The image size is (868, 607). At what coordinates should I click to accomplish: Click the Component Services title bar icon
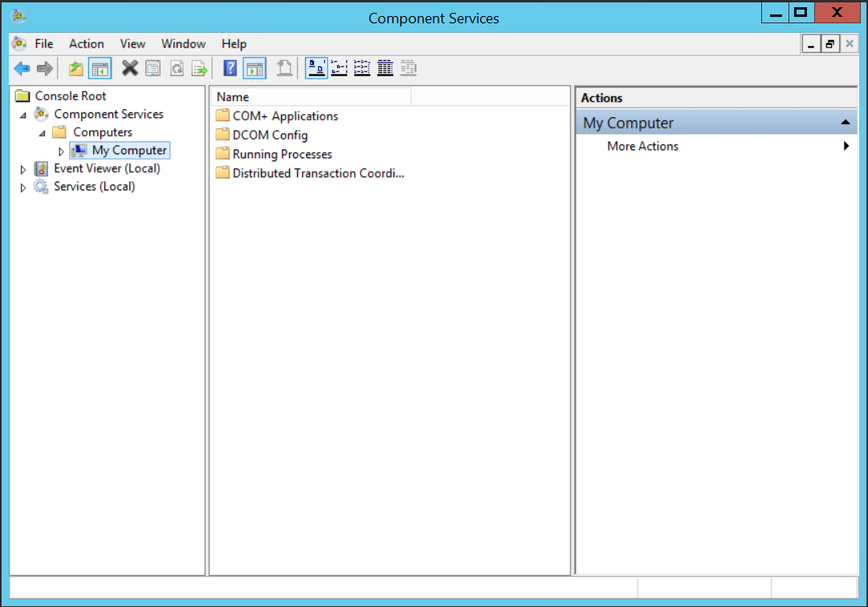[x=18, y=17]
